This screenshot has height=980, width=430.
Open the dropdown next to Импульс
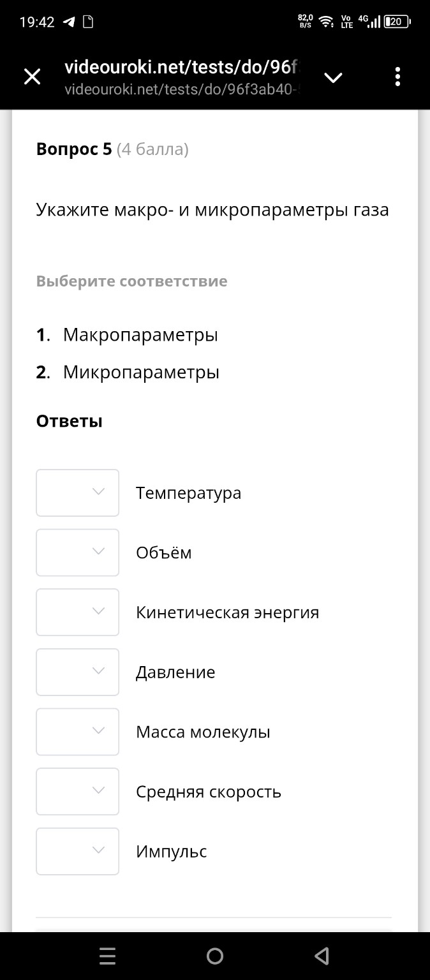tap(77, 850)
